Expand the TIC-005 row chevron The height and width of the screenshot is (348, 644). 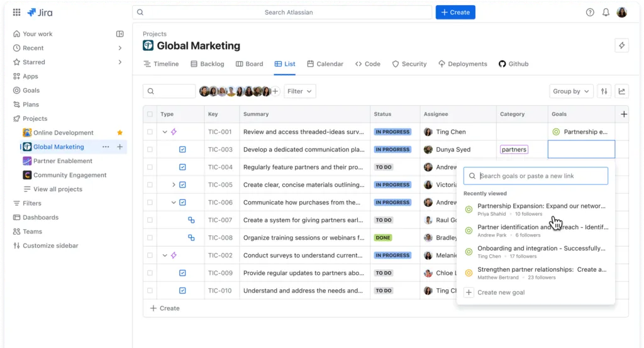pos(174,185)
